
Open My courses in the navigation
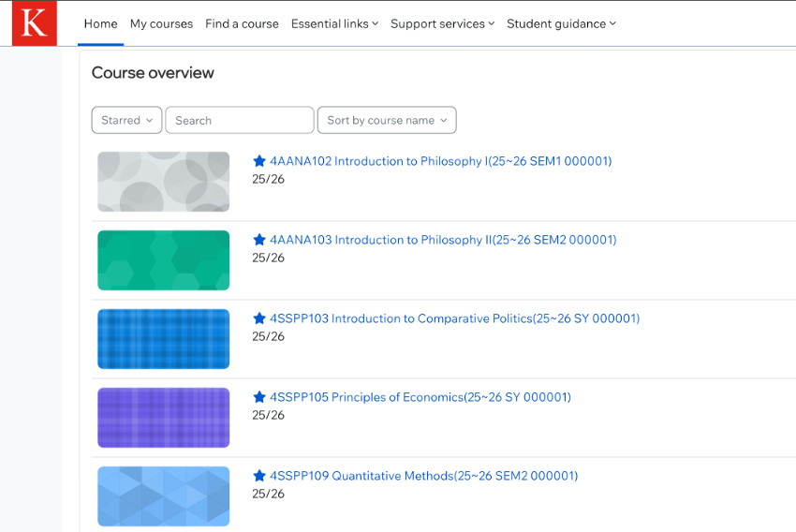click(x=161, y=23)
